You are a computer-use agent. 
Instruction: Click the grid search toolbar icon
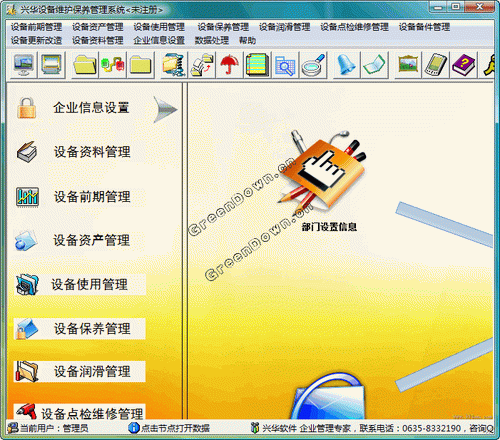coord(285,65)
